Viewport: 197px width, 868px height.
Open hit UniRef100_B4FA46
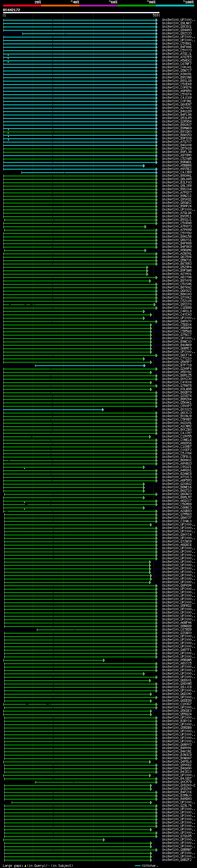click(x=177, y=47)
